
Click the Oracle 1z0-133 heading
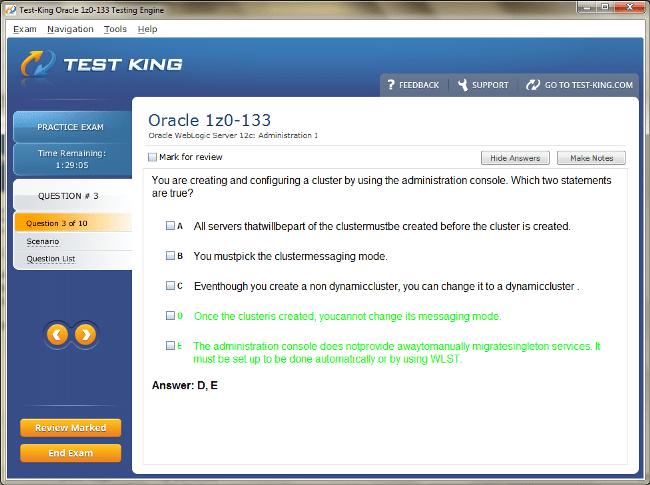coord(209,120)
